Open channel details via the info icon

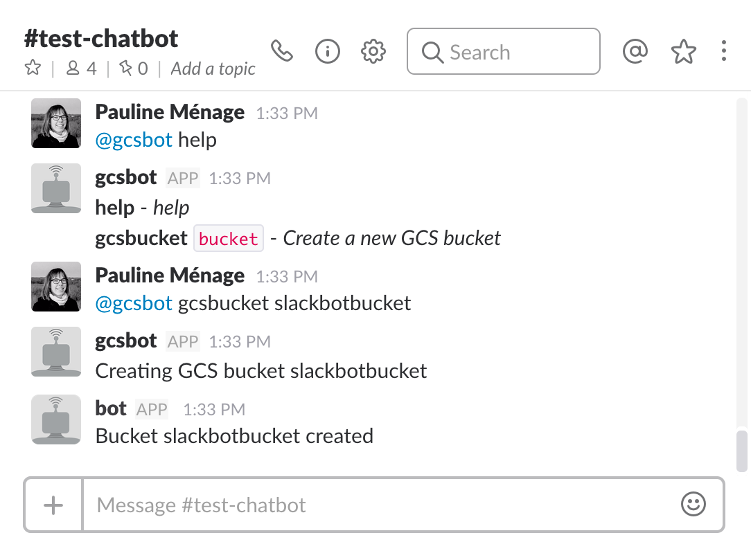click(x=327, y=51)
